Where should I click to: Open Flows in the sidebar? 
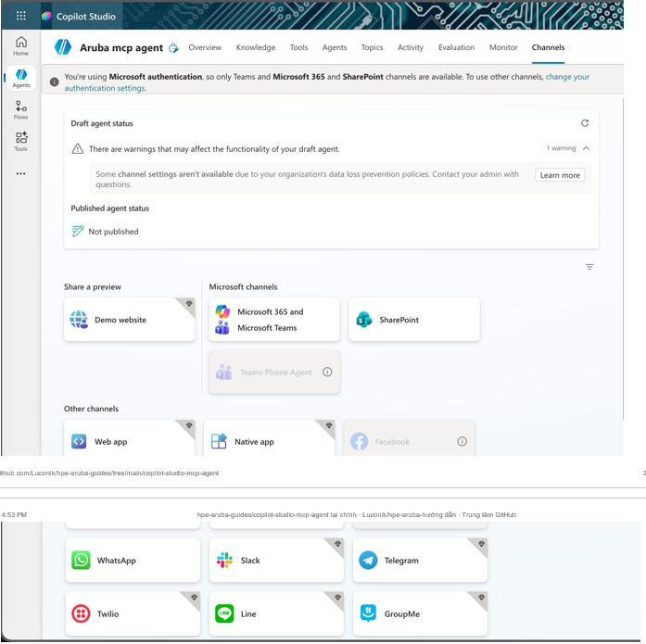point(21,110)
